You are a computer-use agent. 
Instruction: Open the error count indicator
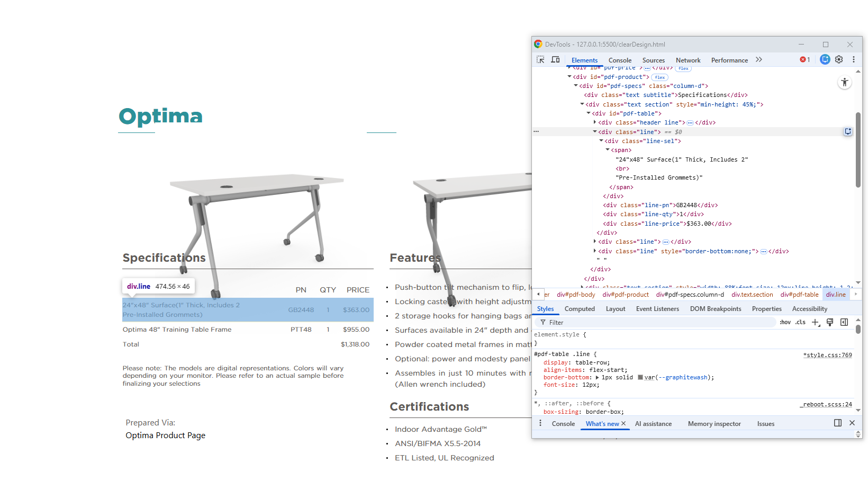click(x=805, y=60)
